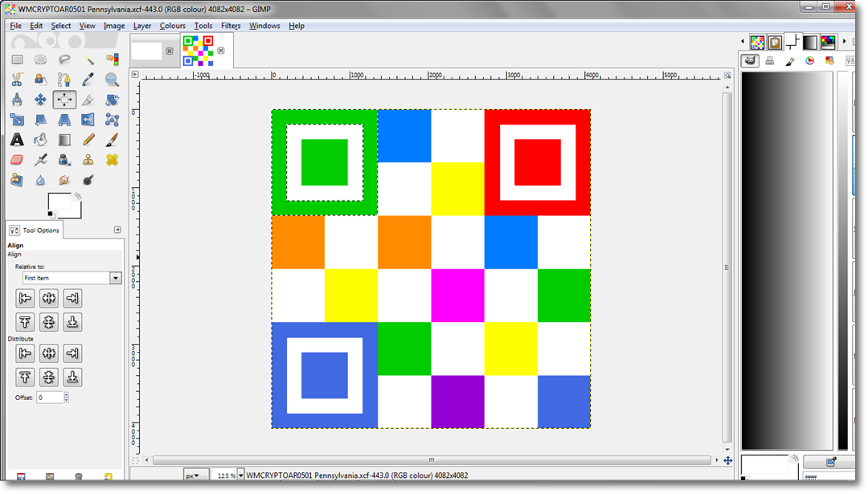The width and height of the screenshot is (868, 494).
Task: Open the File menu
Action: pos(15,26)
